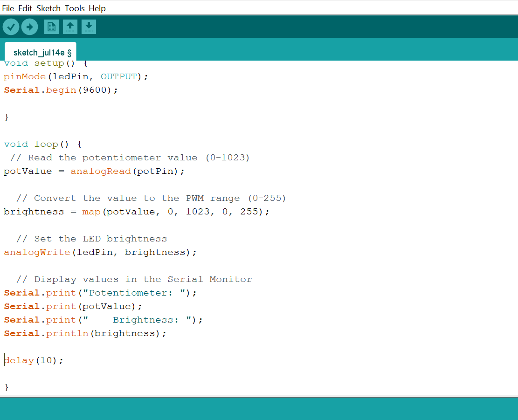Image resolution: width=518 pixels, height=420 pixels.
Task: Click the closing brace after delay(10)
Action: pyautogui.click(x=7, y=387)
